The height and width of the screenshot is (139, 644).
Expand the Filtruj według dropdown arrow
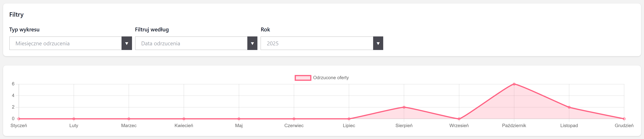(x=252, y=43)
